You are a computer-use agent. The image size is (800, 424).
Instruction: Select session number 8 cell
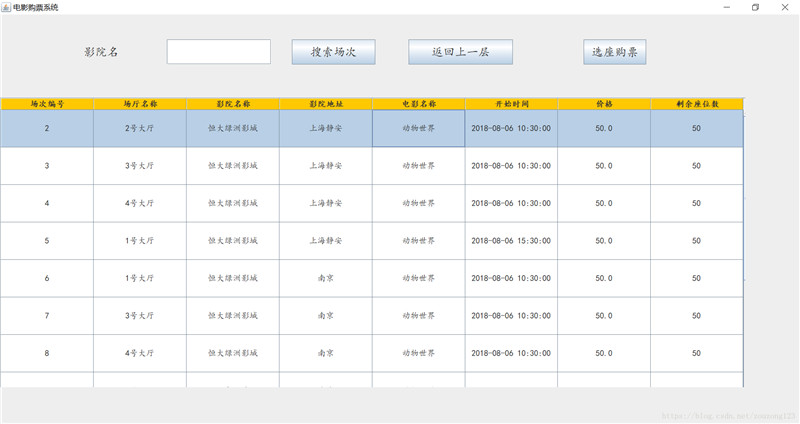coord(47,353)
